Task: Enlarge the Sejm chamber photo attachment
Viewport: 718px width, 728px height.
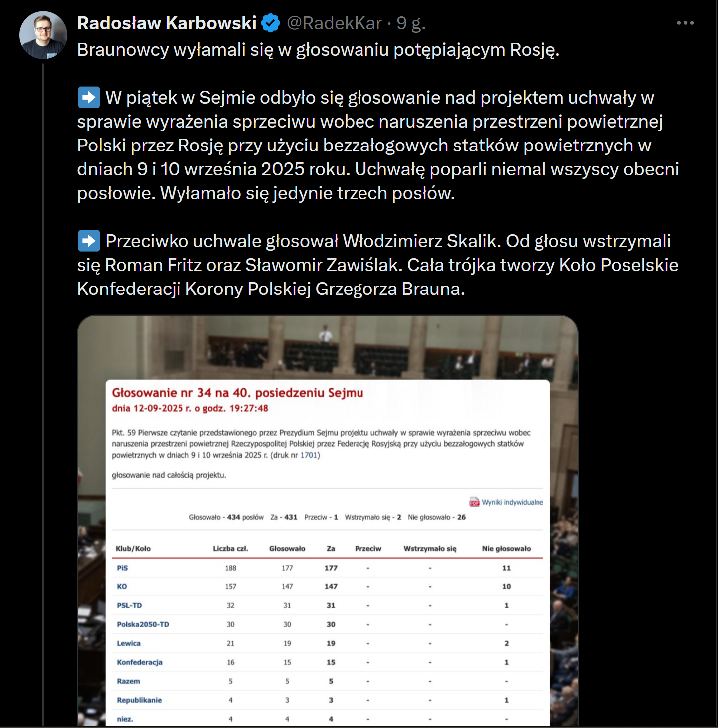Action: [328, 349]
